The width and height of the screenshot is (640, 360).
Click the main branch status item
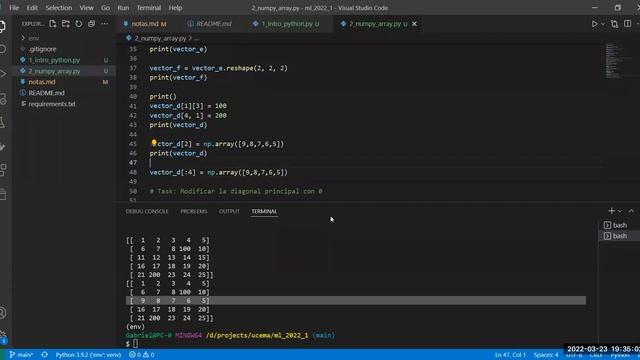pos(21,355)
